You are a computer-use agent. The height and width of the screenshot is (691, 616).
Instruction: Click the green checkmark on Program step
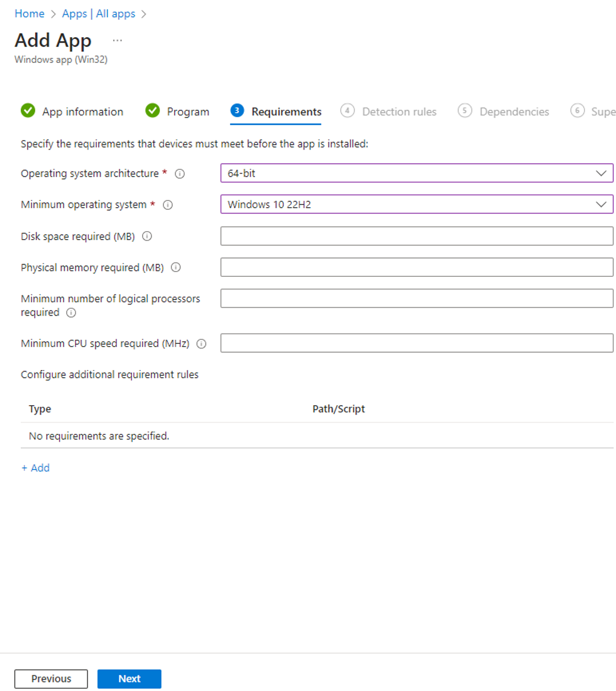click(x=153, y=111)
